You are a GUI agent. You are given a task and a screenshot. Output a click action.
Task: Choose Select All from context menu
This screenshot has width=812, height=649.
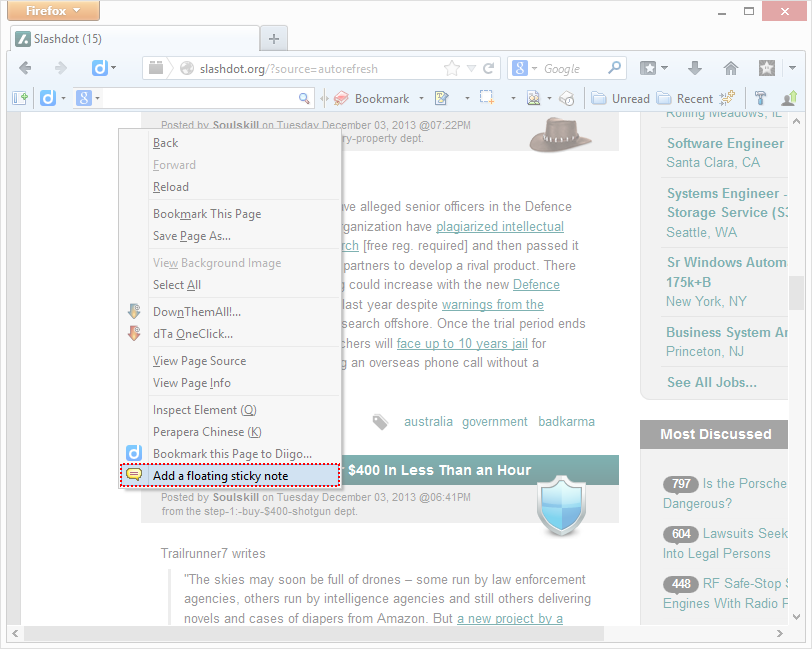230,285
